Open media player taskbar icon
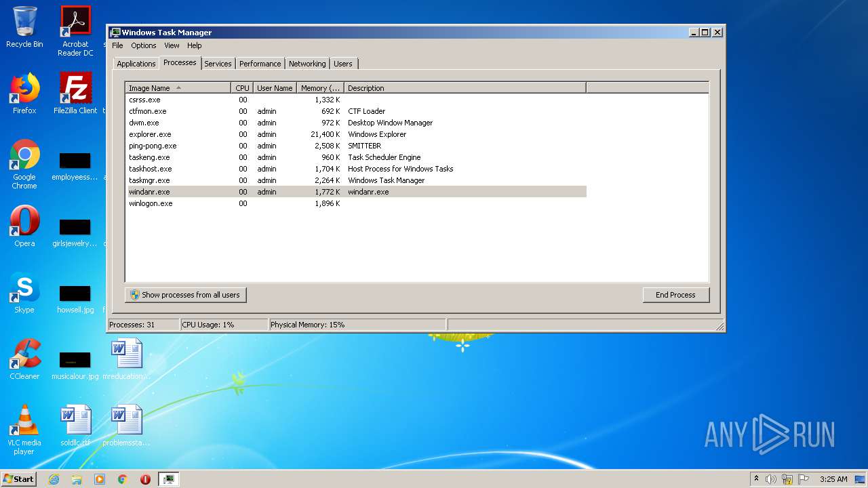 [100, 479]
